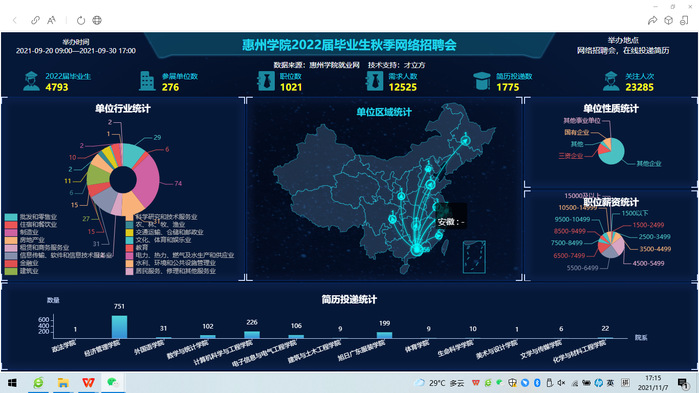Share the page using the forward arrow icon
This screenshot has width=699, height=393.
coord(652,20)
